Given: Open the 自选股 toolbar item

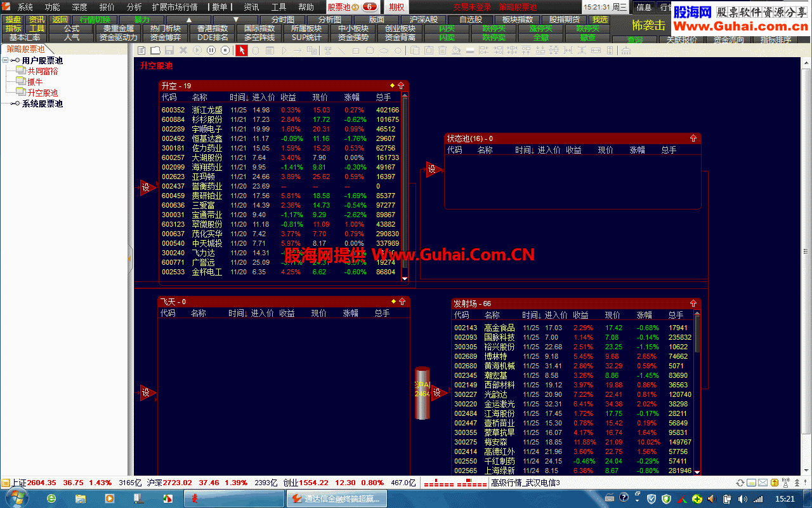Looking at the screenshot, I should click(x=471, y=20).
